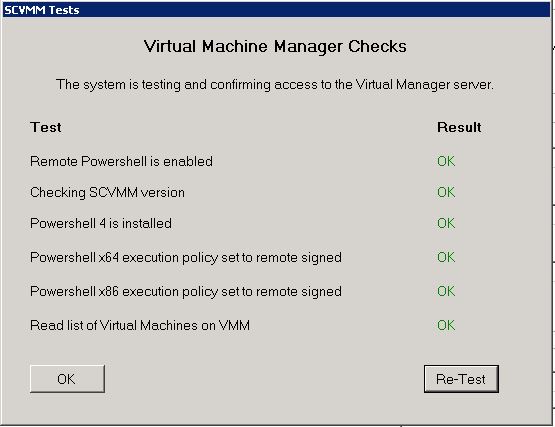The image size is (555, 427).
Task: Click the Virtual Machine Manager Checks heading
Action: [275, 46]
